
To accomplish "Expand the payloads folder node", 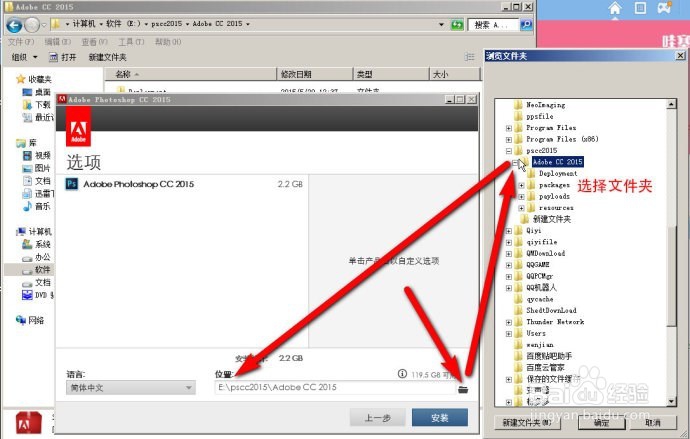I will coord(521,197).
